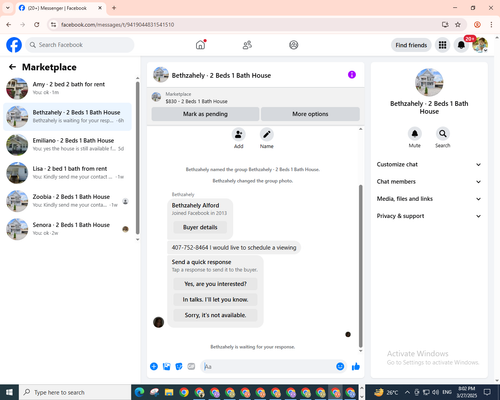
Task: Open the profile circle icon in top navigation
Action: pos(294,45)
